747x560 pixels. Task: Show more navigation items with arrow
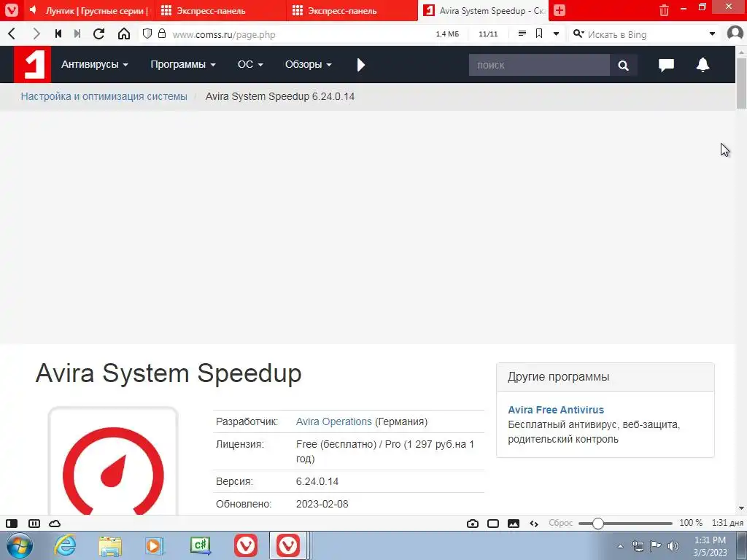(360, 65)
